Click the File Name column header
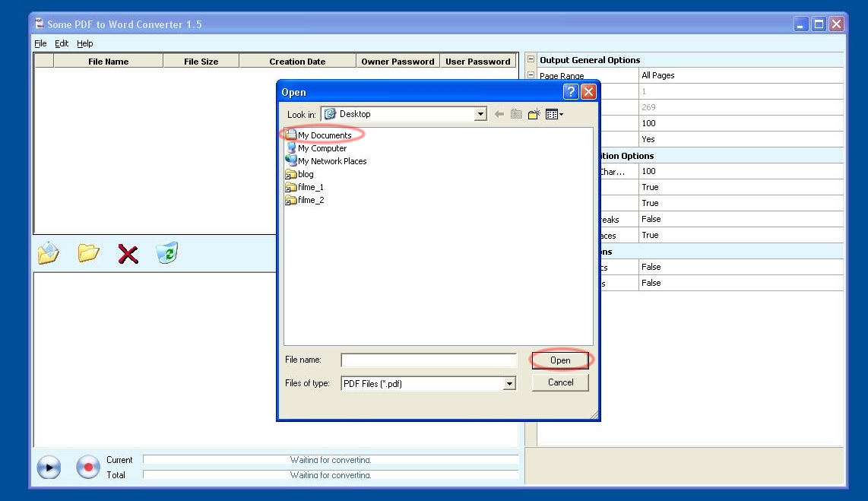 109,62
